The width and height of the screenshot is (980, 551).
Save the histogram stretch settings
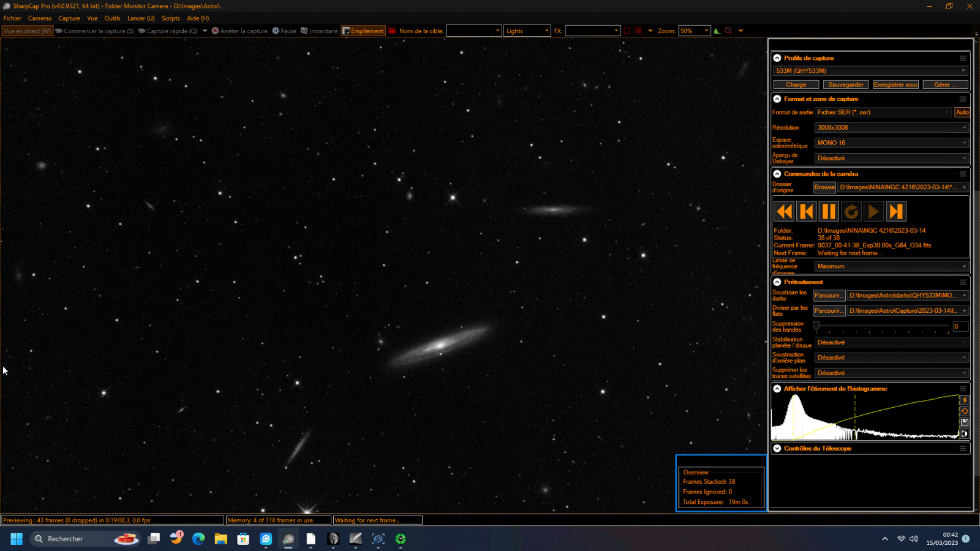[965, 422]
